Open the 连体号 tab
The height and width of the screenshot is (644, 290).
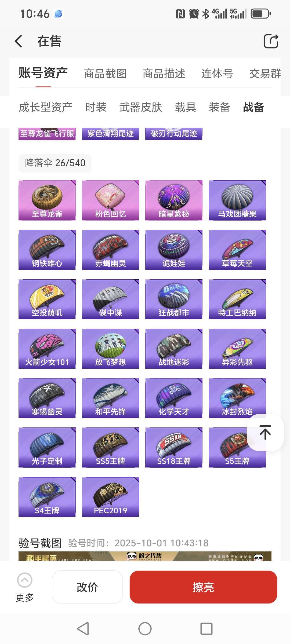pyautogui.click(x=217, y=74)
